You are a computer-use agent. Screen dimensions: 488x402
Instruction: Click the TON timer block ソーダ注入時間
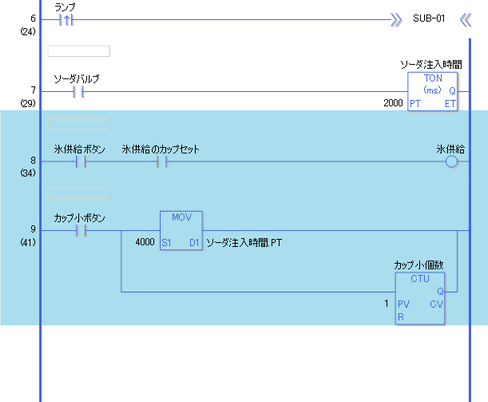[433, 92]
